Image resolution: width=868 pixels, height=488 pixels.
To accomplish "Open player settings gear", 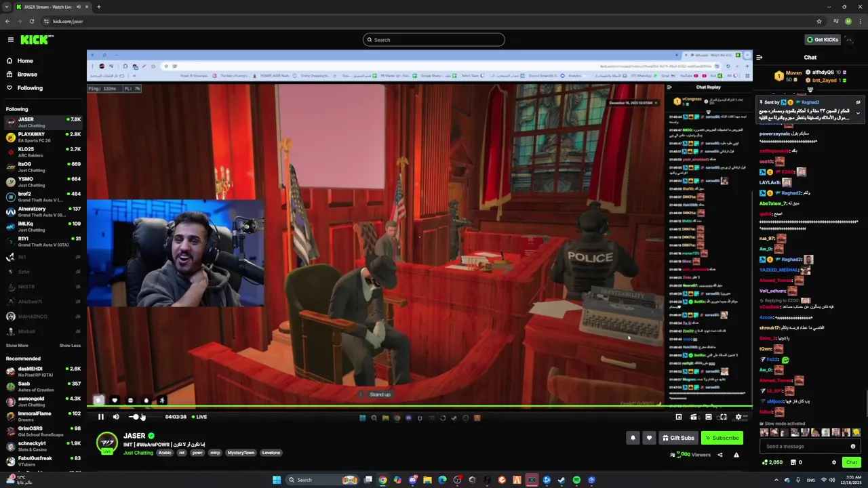I will point(738,417).
